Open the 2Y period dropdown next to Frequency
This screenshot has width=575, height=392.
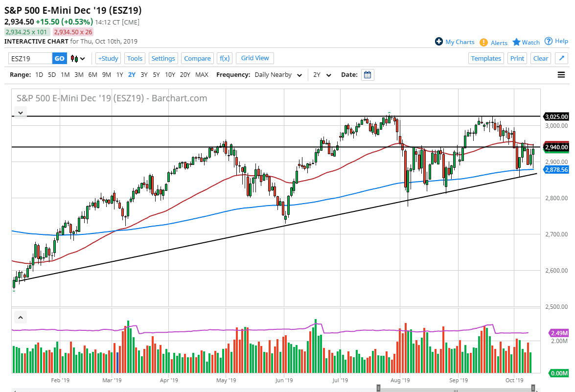(322, 75)
